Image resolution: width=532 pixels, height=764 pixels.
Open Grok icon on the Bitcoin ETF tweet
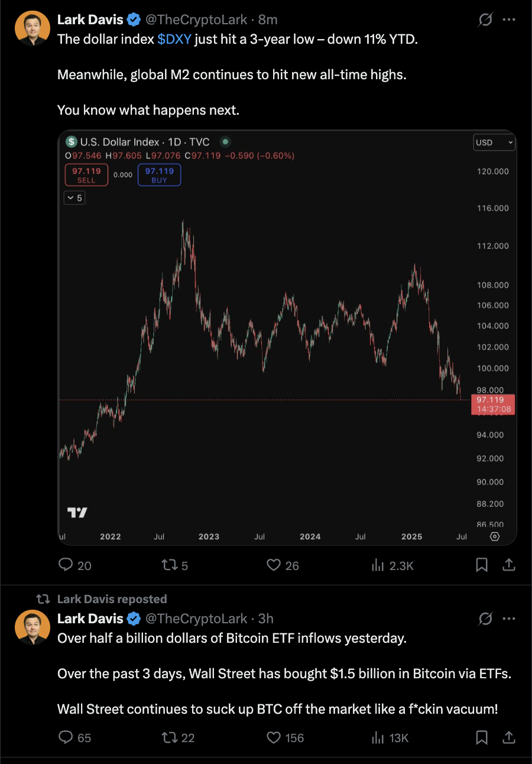click(x=485, y=619)
